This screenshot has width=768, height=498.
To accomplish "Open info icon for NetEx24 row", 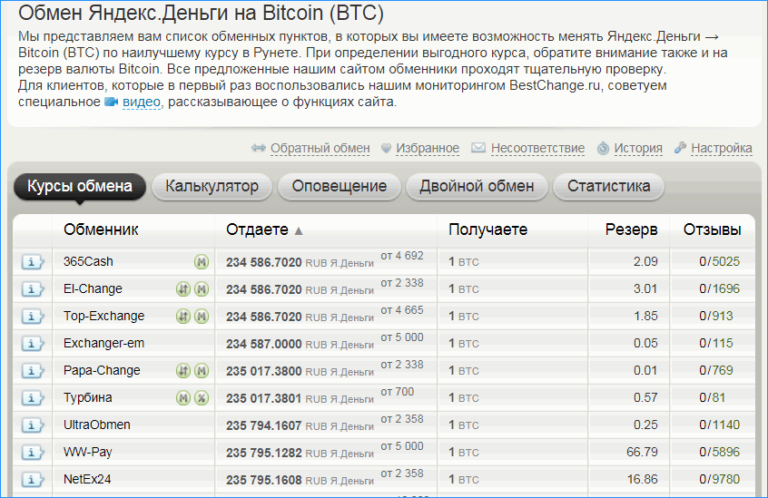I will tap(33, 479).
